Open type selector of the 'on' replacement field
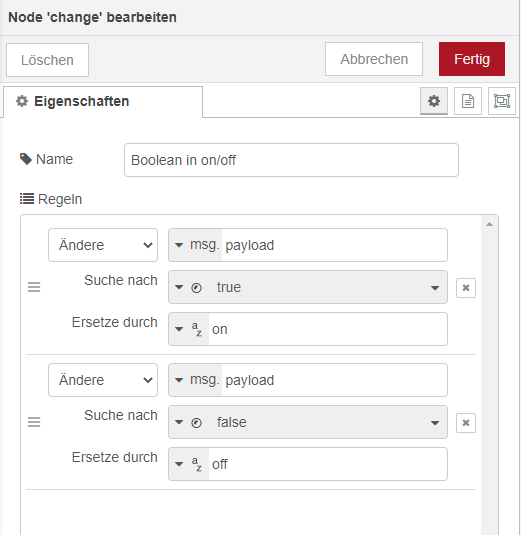This screenshot has width=521, height=535. pyautogui.click(x=189, y=329)
